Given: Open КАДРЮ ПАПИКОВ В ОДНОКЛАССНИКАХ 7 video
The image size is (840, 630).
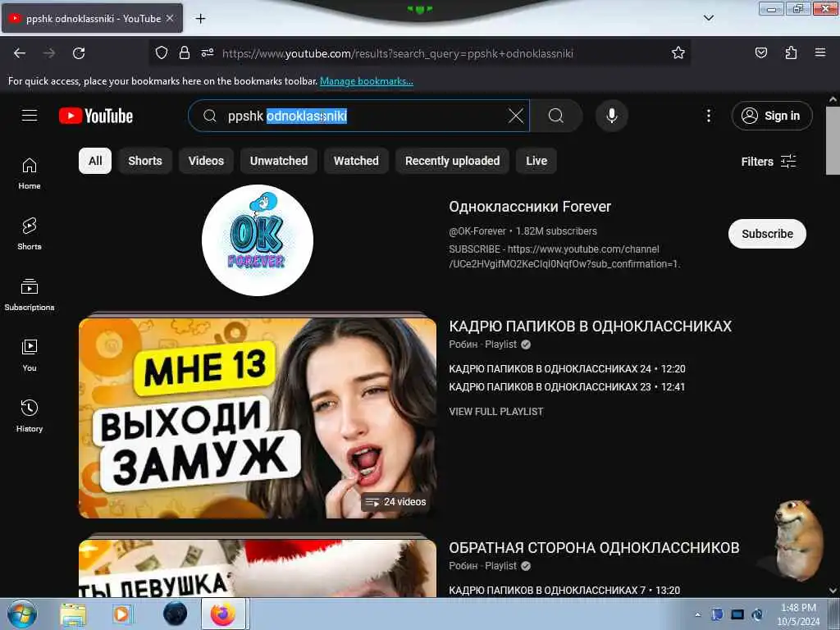Looking at the screenshot, I should pos(564,591).
